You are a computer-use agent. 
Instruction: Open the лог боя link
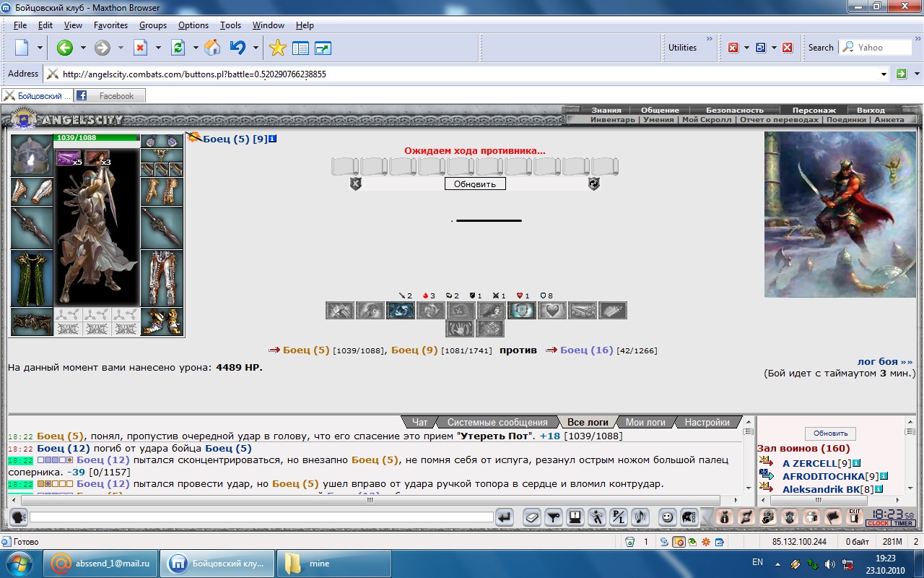pyautogui.click(x=885, y=361)
